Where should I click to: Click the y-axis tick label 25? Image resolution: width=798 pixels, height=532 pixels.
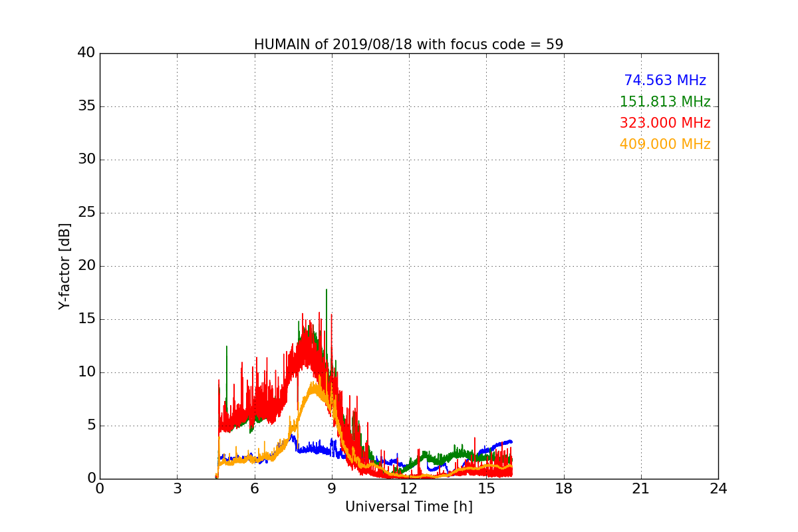click(x=86, y=213)
